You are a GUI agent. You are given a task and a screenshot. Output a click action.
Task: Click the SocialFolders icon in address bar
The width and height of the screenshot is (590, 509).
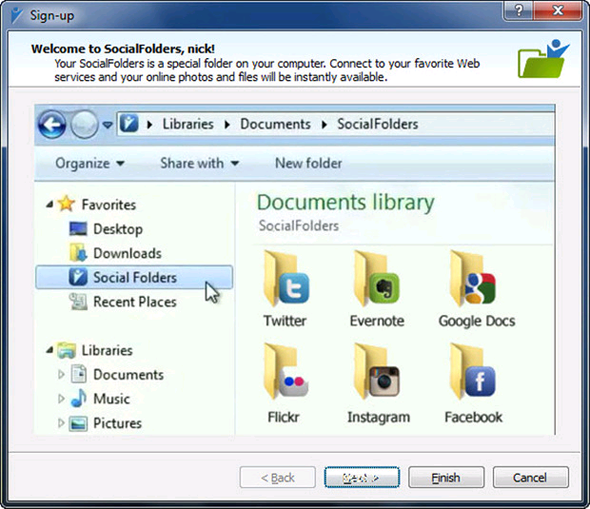129,123
